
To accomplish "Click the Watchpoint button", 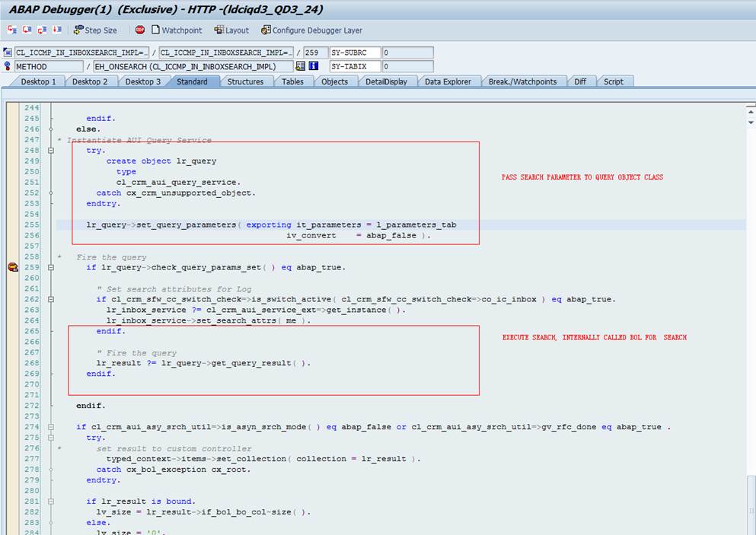I will tap(177, 30).
